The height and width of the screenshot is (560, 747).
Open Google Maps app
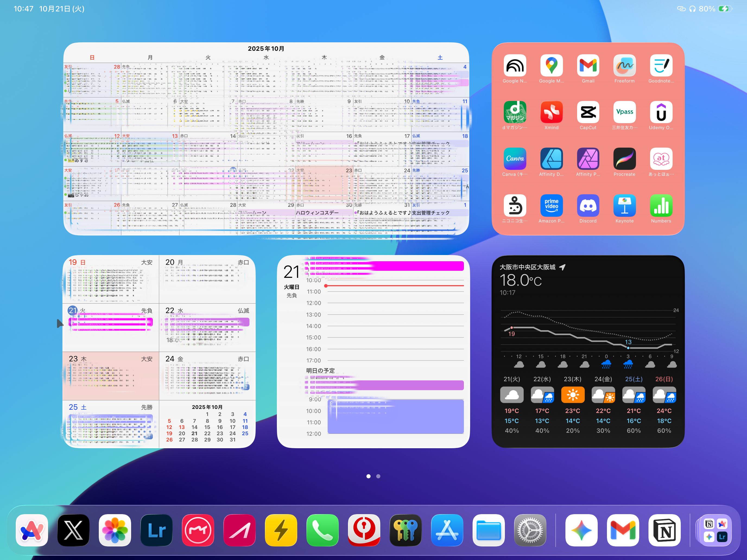(x=551, y=65)
